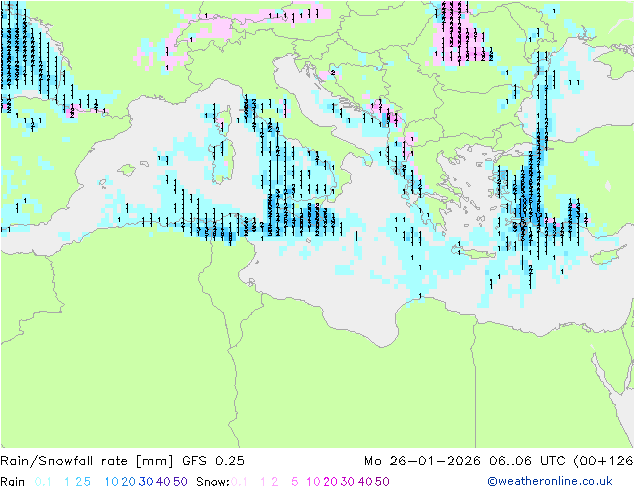The image size is (634, 490).
Task: Select the rain legend value 40
Action: tap(163, 482)
